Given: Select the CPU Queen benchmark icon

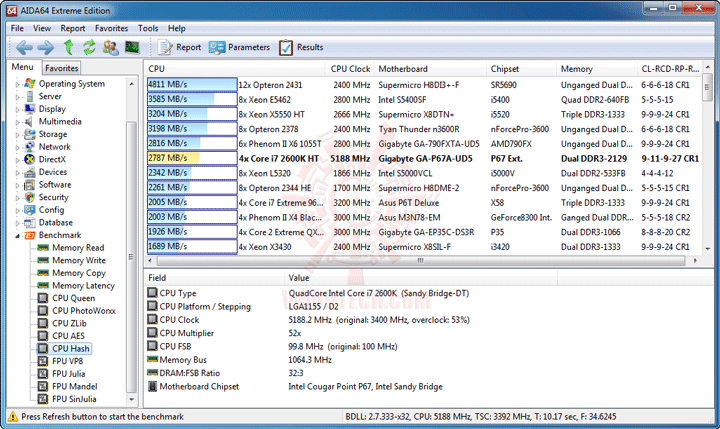Looking at the screenshot, I should pos(43,298).
